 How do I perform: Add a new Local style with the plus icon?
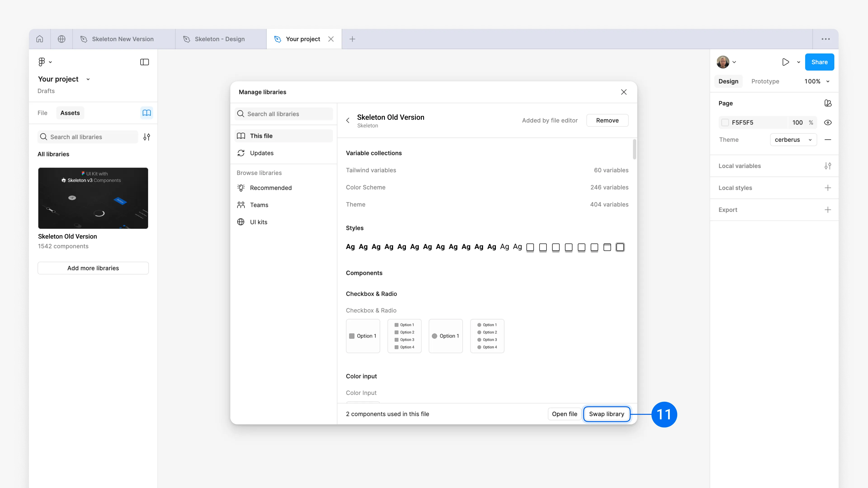(828, 188)
